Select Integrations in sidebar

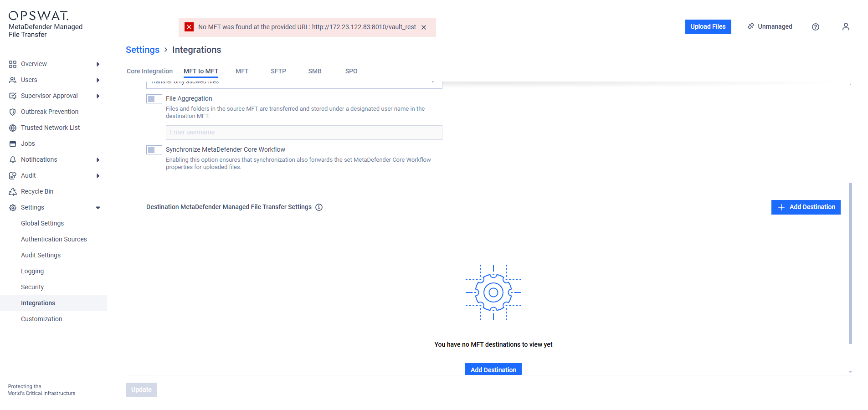click(x=53, y=303)
